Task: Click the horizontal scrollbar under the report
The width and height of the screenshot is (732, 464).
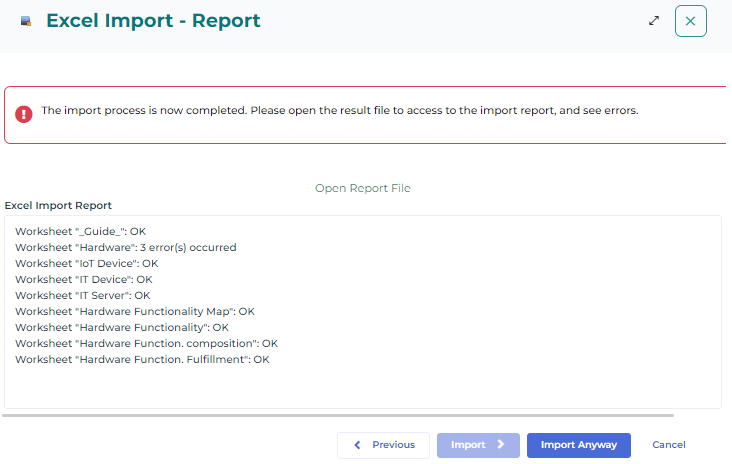Action: 338,414
